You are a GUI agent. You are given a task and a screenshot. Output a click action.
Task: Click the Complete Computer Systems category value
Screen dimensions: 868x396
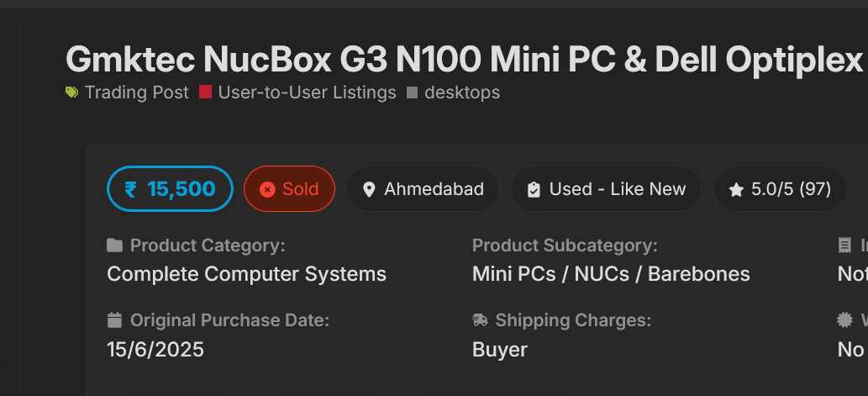tap(246, 274)
